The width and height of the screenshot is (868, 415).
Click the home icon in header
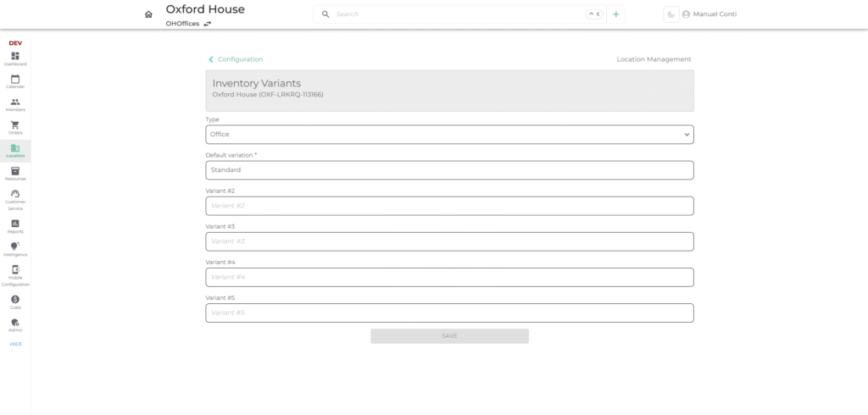[149, 14]
